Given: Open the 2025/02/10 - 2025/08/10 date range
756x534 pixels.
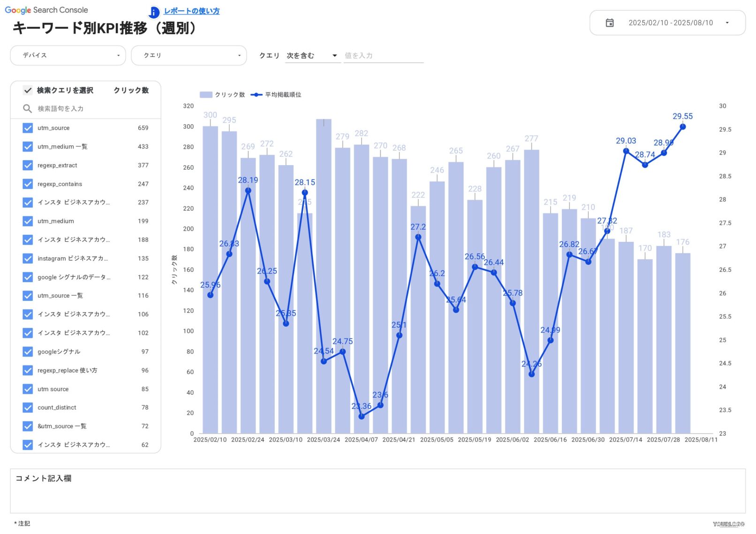Looking at the screenshot, I should coord(670,23).
